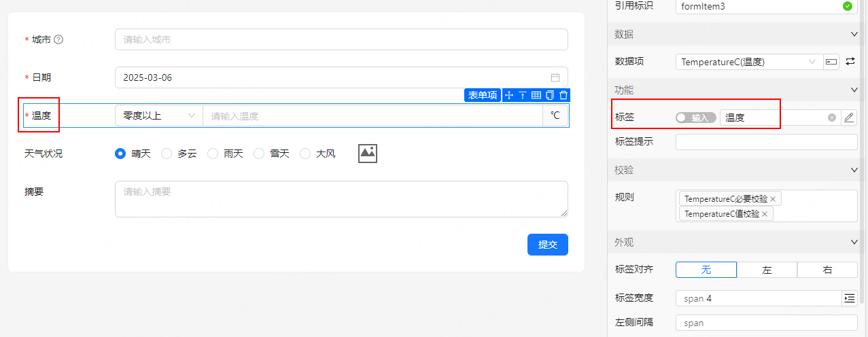Click the 标签 text field containing 温度
This screenshot has height=337, width=868.
780,118
